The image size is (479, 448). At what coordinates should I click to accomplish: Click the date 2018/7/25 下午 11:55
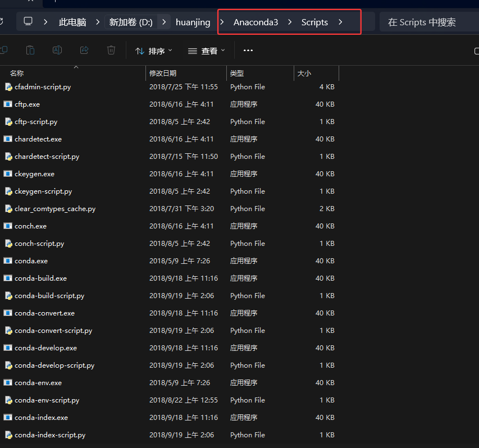tap(184, 87)
